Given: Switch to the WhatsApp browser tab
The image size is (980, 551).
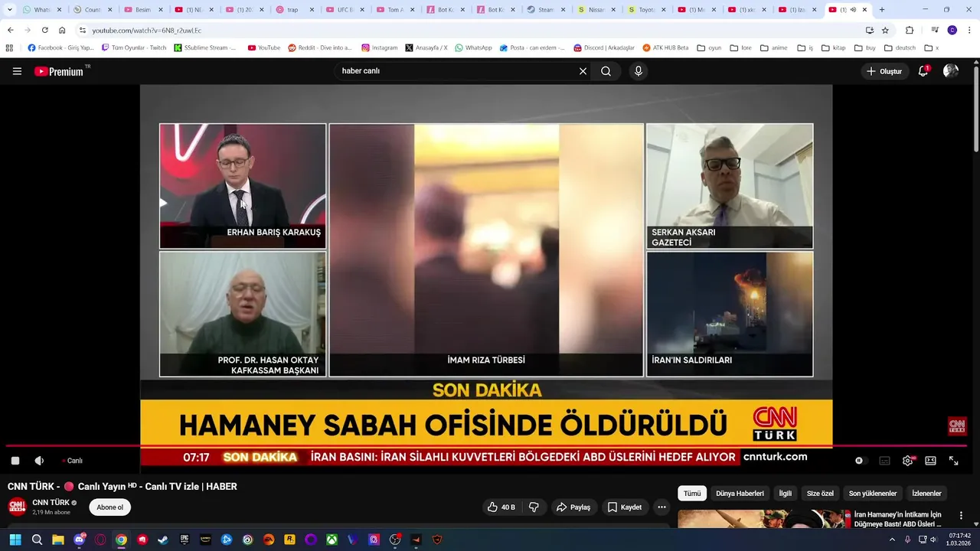Looking at the screenshot, I should coord(42,10).
